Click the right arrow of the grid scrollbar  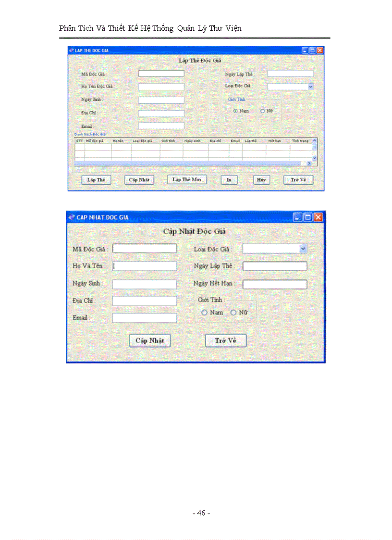tap(309, 163)
